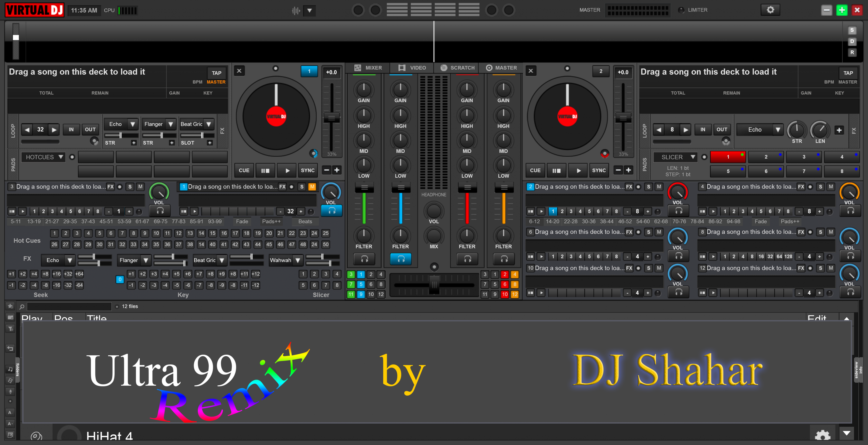Toggle the record dot next to SLICER
The height and width of the screenshot is (445, 868).
click(704, 157)
